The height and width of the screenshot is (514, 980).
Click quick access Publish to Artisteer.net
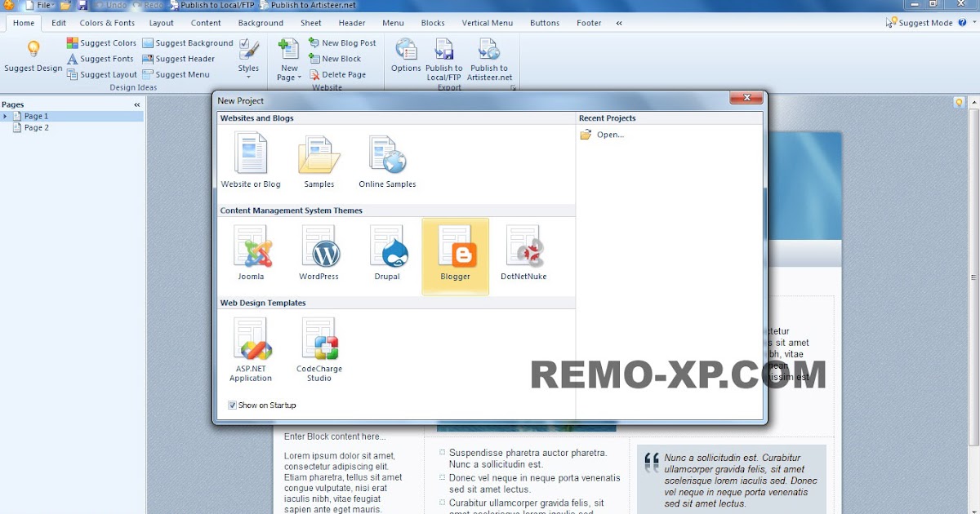306,5
